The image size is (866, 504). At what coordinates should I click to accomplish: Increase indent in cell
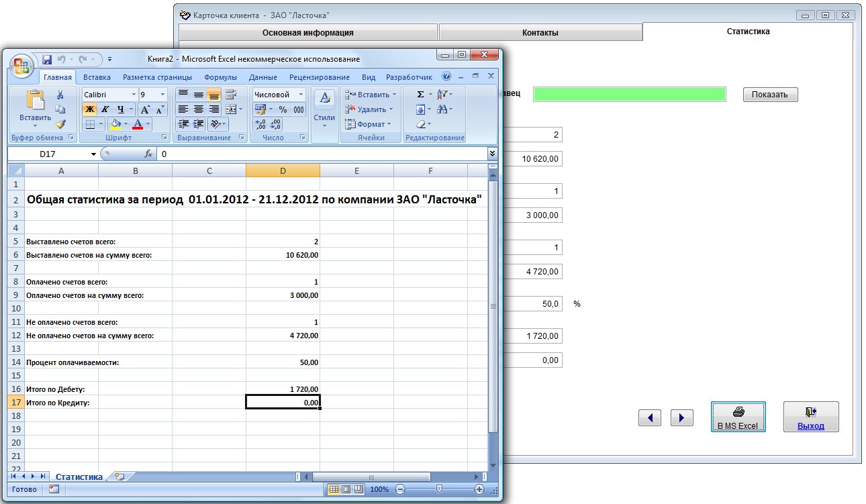click(198, 124)
